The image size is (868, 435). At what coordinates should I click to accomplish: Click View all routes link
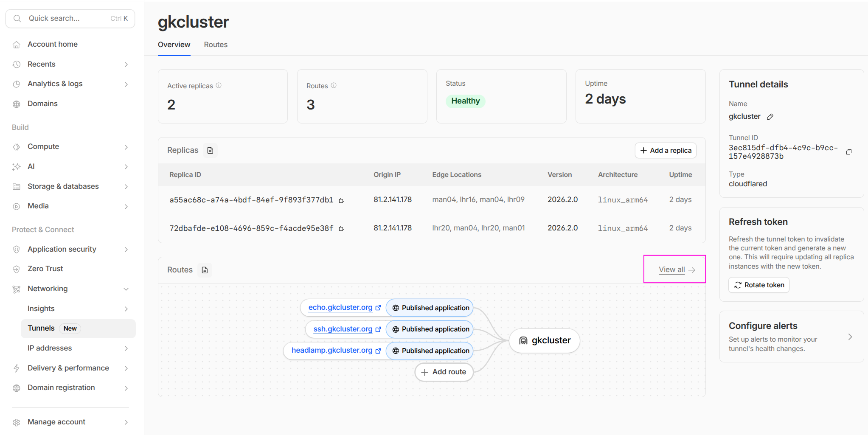tap(676, 269)
